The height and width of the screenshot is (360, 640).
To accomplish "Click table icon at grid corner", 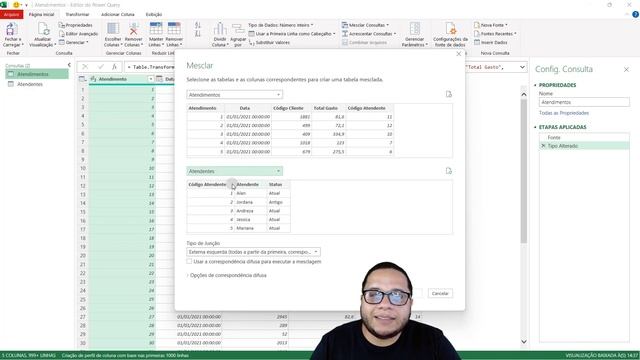I will pyautogui.click(x=82, y=79).
